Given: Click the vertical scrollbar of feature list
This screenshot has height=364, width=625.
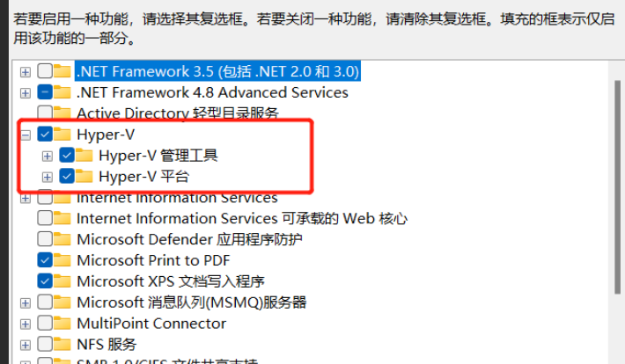Looking at the screenshot, I should point(617,187).
